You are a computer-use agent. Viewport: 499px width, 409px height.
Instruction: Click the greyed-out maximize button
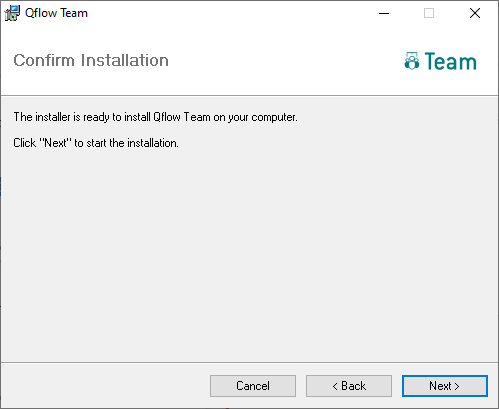pos(429,13)
